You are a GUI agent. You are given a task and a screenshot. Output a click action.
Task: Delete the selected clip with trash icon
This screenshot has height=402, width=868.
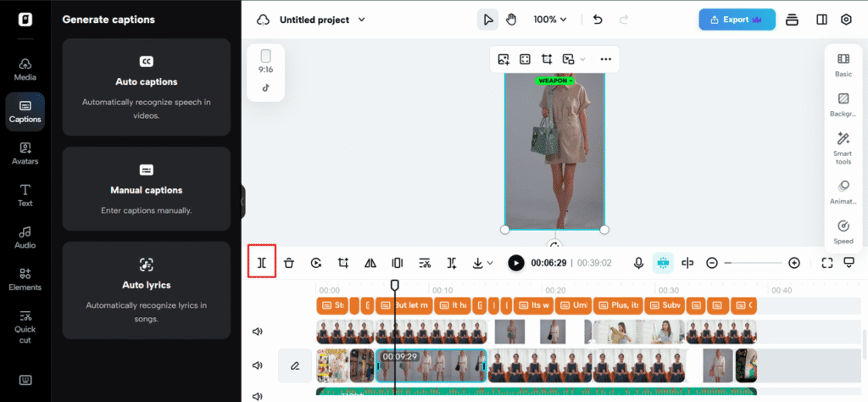click(289, 263)
